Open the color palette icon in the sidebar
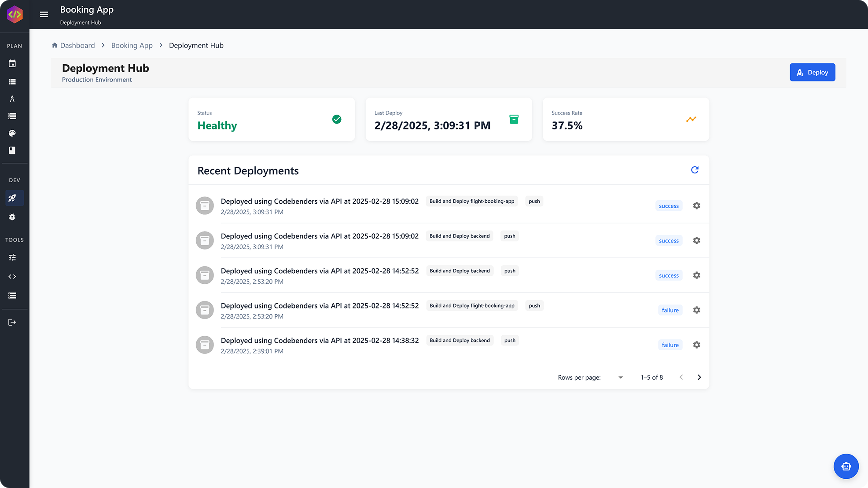 click(x=12, y=133)
